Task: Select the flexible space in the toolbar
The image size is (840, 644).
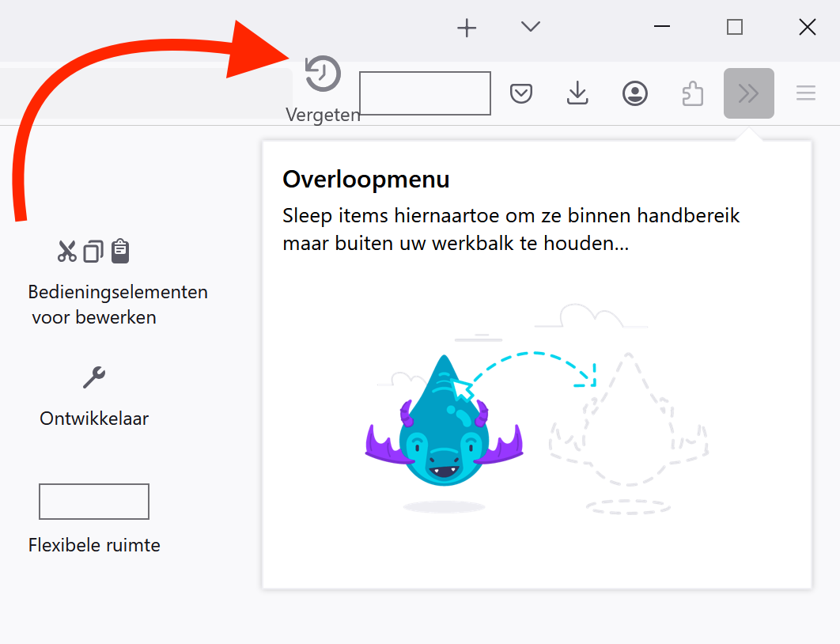Action: point(426,93)
